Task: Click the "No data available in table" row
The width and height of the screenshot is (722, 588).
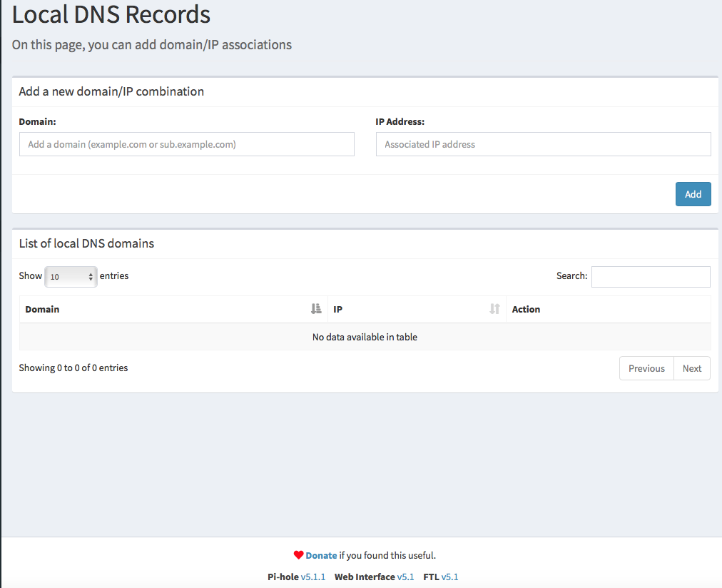Action: [x=365, y=337]
